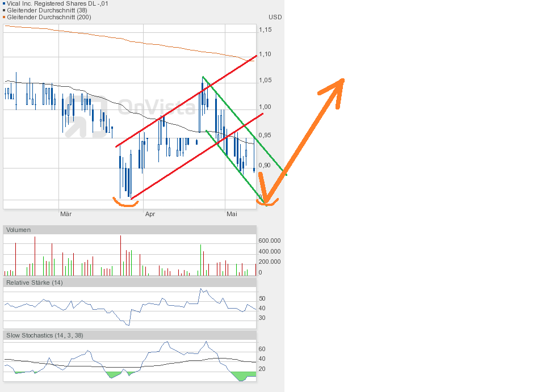545x392 pixels.
Task: Click the Vical Inc. Registered Shares legend entry
Action: click(x=56, y=3)
